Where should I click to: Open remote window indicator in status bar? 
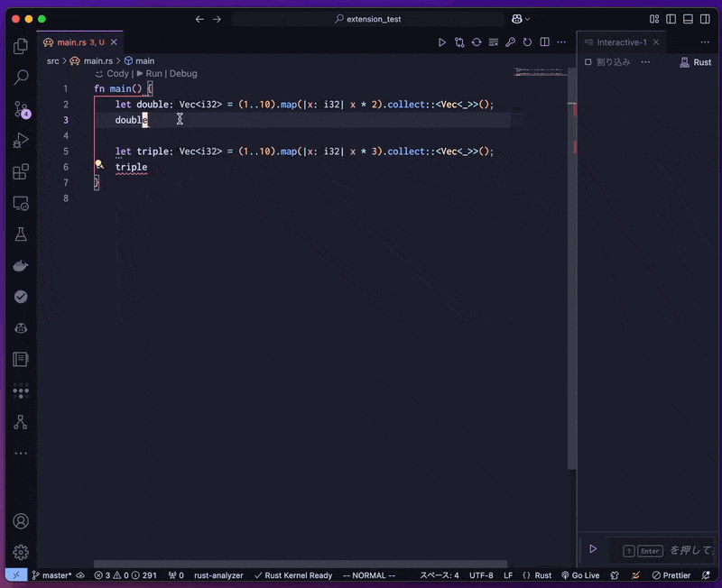(16, 575)
